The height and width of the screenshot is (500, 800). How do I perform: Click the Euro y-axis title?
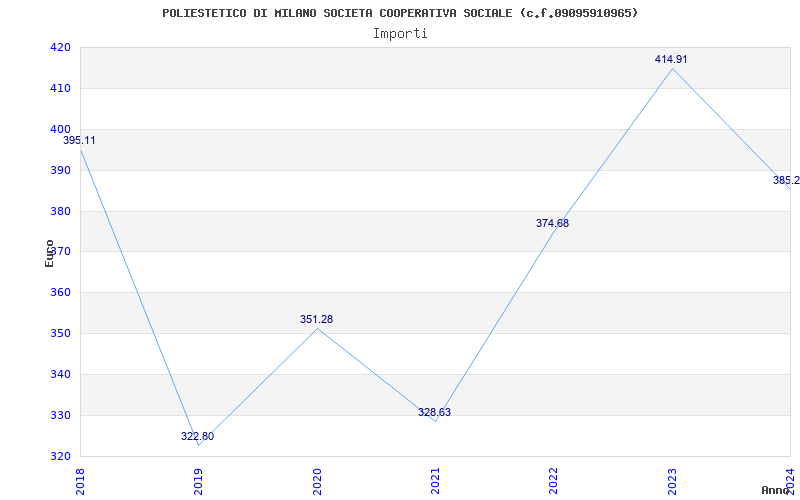pyautogui.click(x=49, y=253)
